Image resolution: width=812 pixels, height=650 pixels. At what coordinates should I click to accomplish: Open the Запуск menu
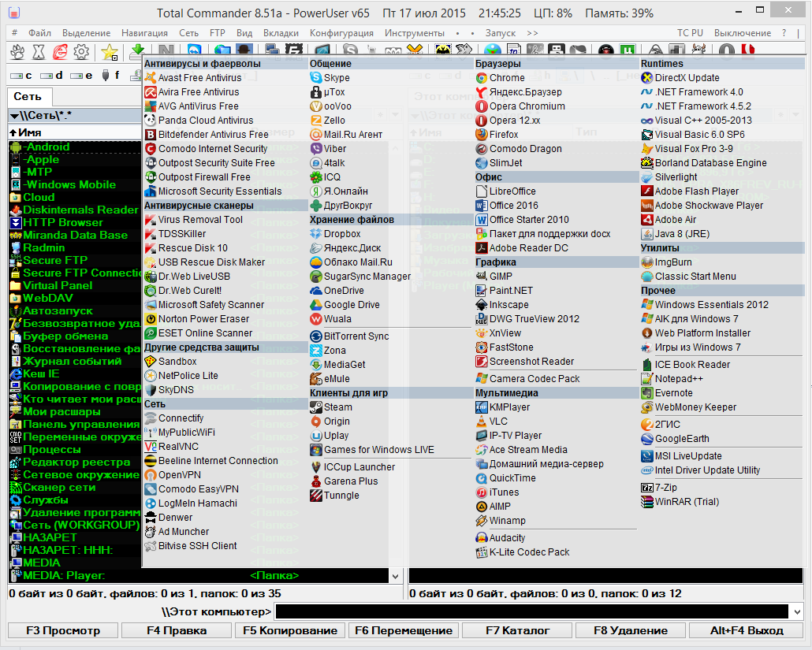tap(501, 33)
